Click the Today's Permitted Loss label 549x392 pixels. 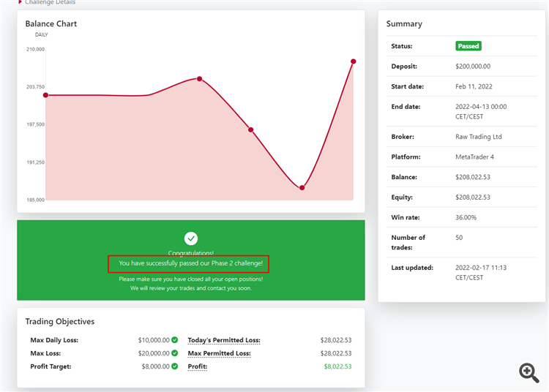(x=224, y=340)
